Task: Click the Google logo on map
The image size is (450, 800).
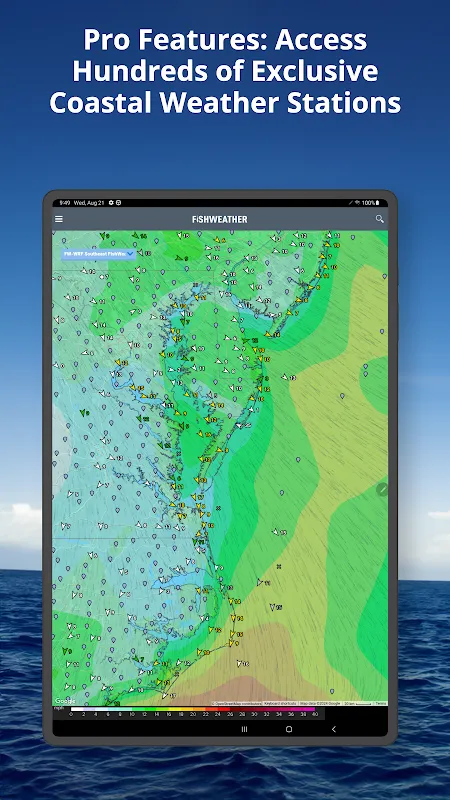Action: pos(65,701)
